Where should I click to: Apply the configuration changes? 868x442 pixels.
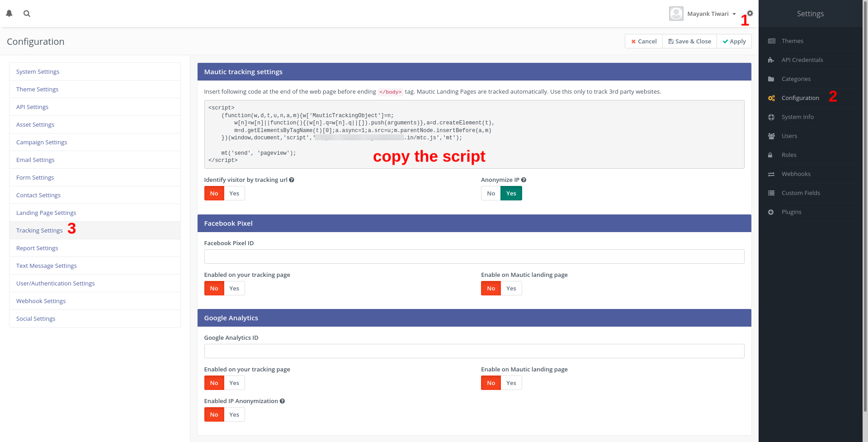(734, 41)
